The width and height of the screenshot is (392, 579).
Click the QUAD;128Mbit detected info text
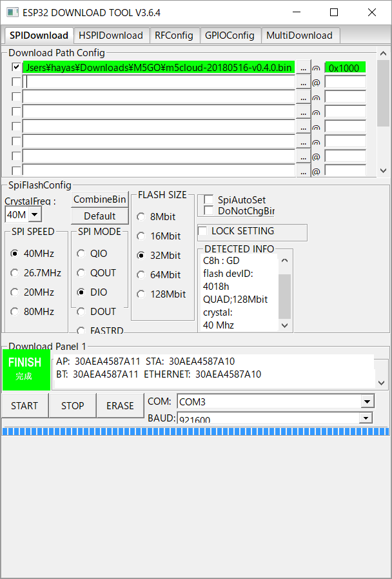click(x=235, y=300)
